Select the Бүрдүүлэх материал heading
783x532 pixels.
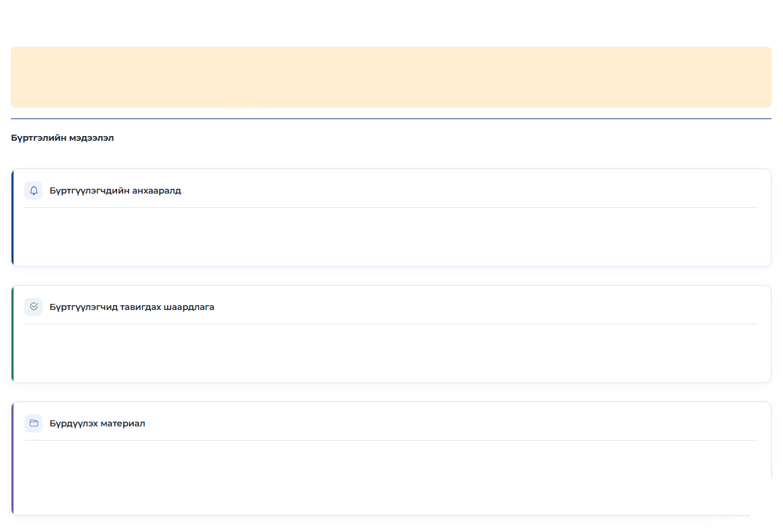(97, 424)
